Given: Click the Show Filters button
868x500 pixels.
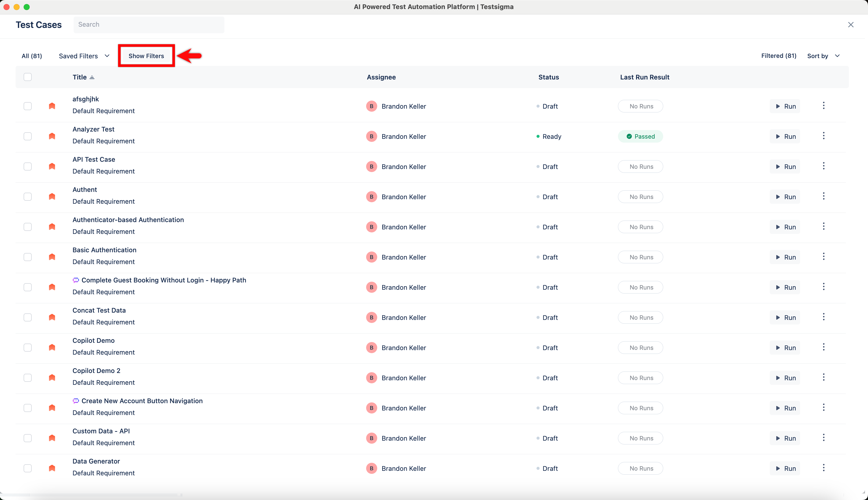Looking at the screenshot, I should pos(146,56).
